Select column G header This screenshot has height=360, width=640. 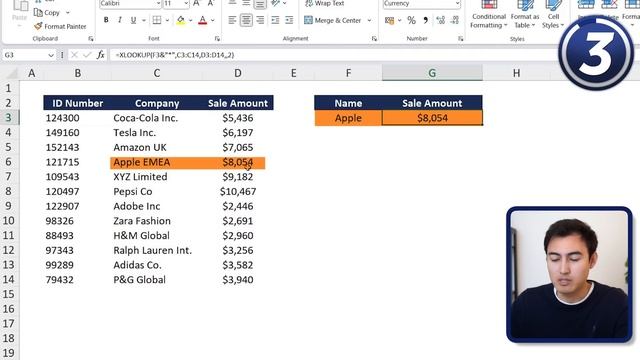coord(432,73)
